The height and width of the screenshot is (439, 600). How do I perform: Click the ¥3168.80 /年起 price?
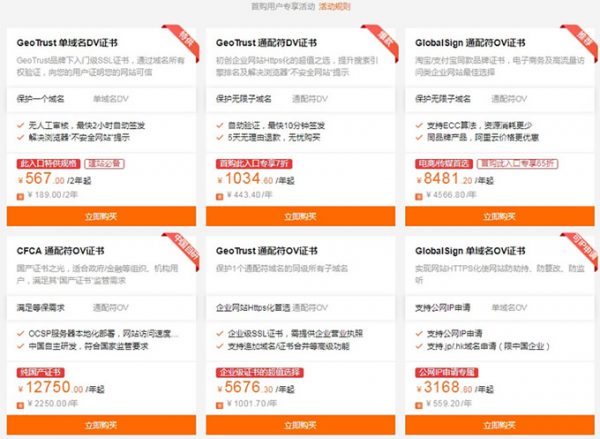[455, 387]
